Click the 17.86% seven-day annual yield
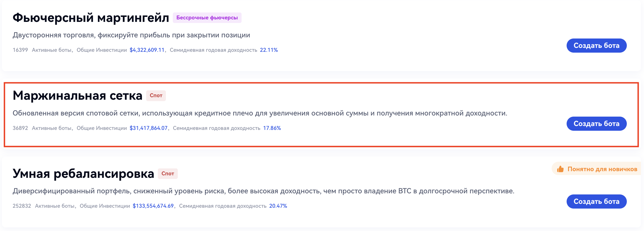 click(272, 128)
